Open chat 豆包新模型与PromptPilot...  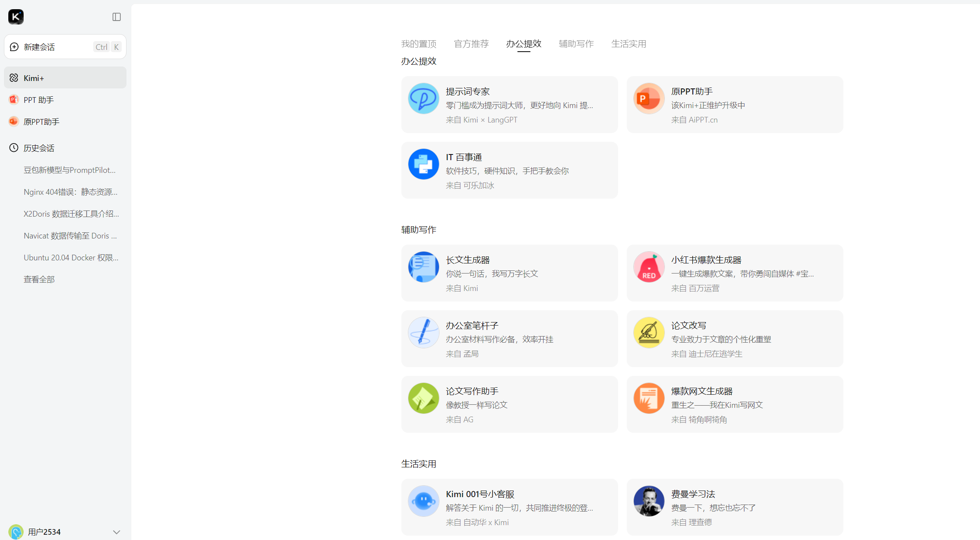(70, 170)
